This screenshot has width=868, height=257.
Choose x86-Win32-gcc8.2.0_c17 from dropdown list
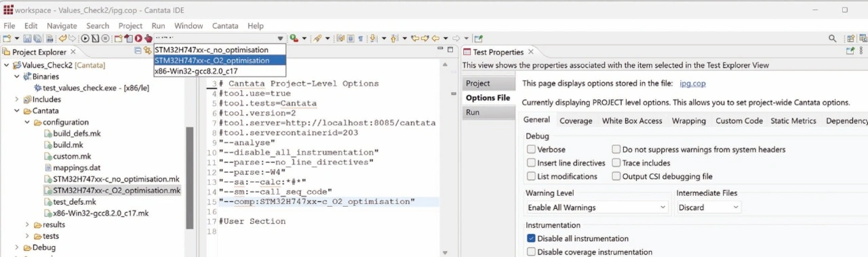(220, 71)
